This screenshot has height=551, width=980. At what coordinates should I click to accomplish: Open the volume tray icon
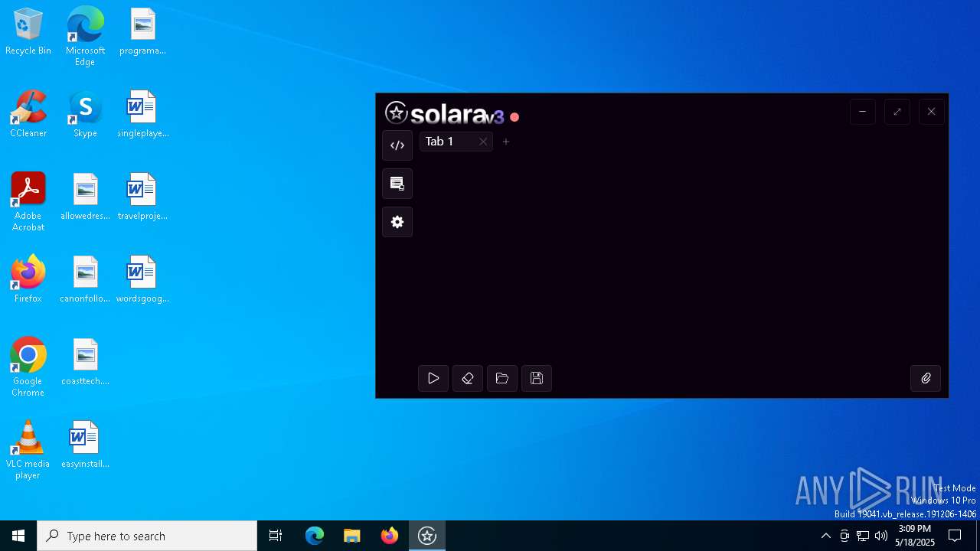tap(881, 536)
